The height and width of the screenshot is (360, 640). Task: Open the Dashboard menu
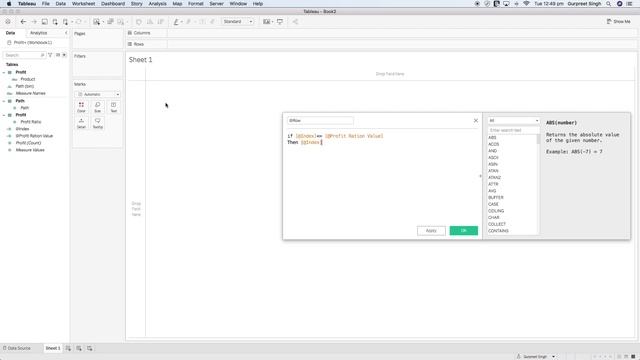(113, 4)
